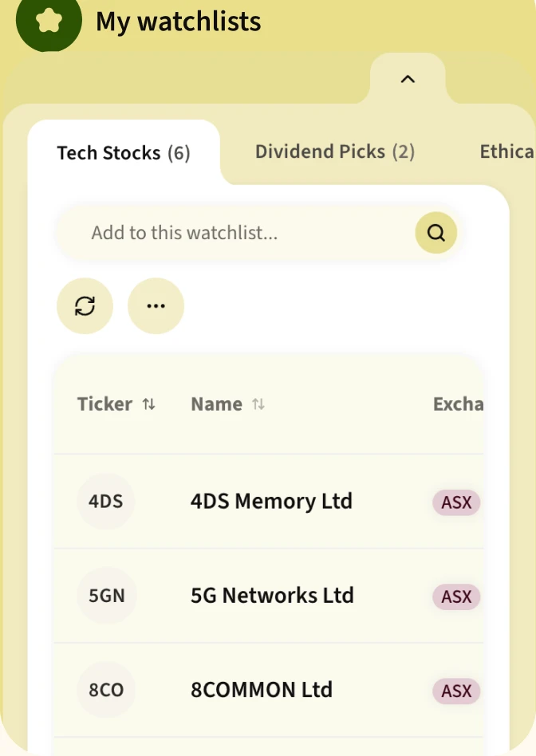
Task: Open the Dividend Picks tab
Action: click(335, 152)
